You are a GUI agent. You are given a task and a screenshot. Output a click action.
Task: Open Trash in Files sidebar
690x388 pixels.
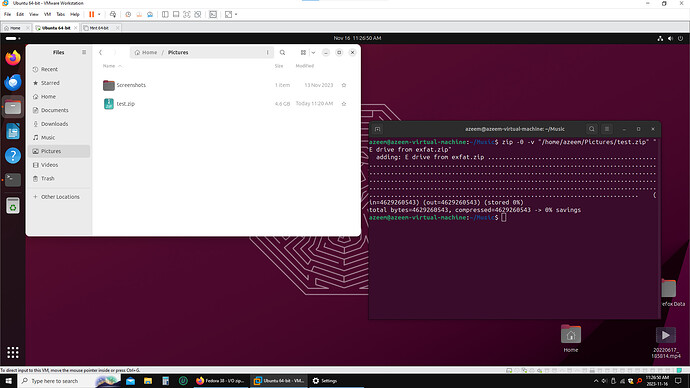[x=59, y=178]
